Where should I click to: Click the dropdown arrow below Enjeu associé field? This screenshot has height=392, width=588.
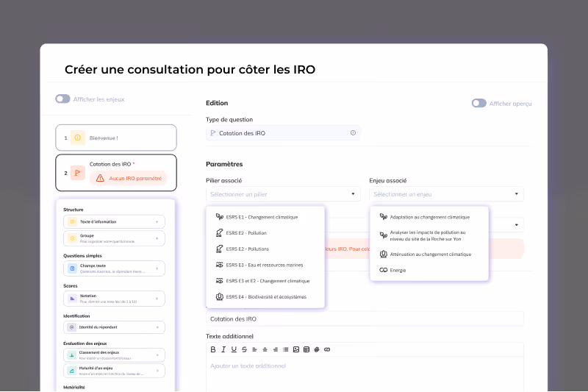(517, 225)
